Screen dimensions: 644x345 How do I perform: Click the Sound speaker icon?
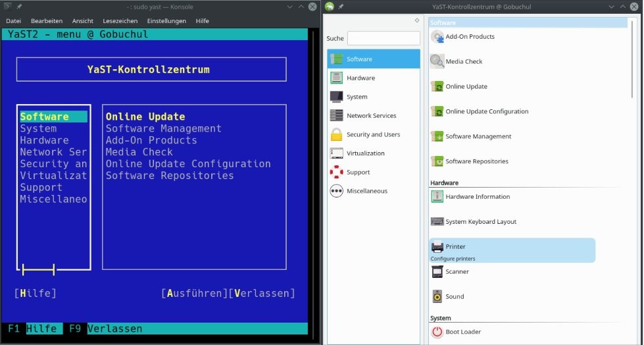pyautogui.click(x=437, y=296)
